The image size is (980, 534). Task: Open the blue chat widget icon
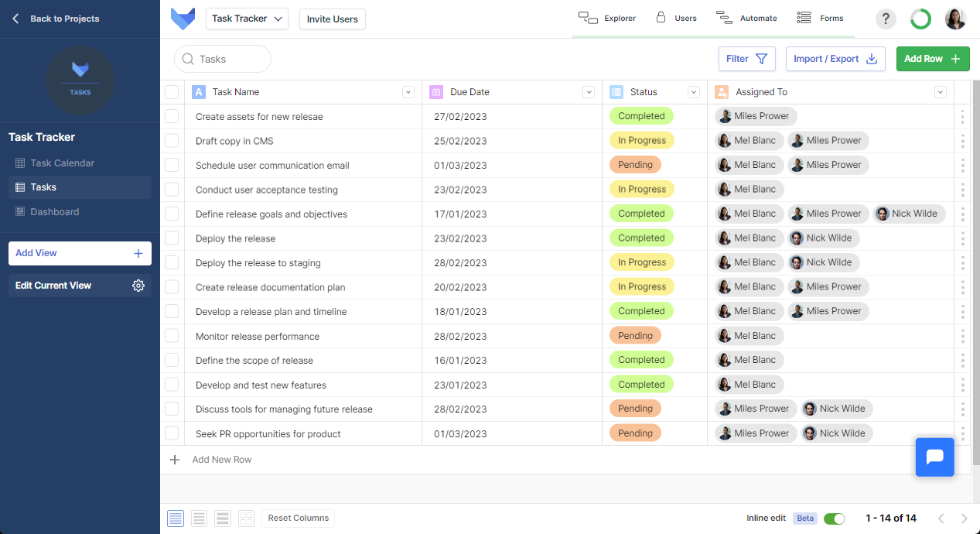[934, 457]
